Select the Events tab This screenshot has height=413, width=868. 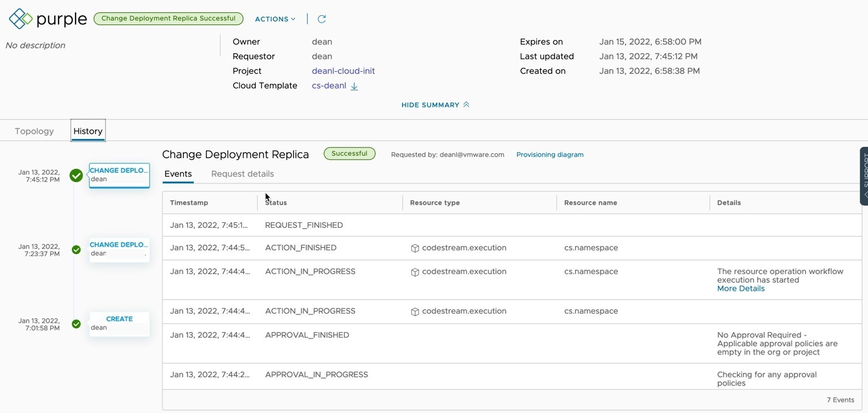(178, 174)
